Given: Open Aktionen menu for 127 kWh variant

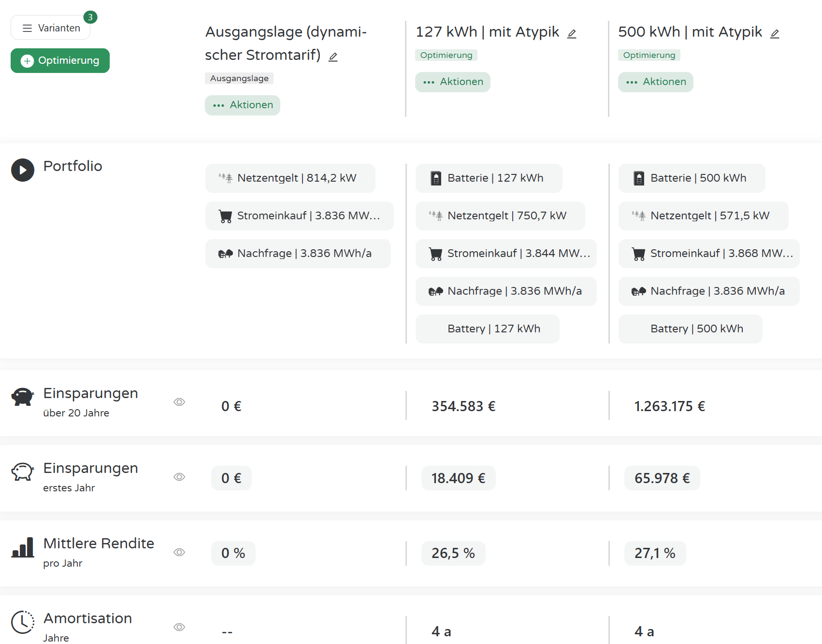Looking at the screenshot, I should click(453, 82).
